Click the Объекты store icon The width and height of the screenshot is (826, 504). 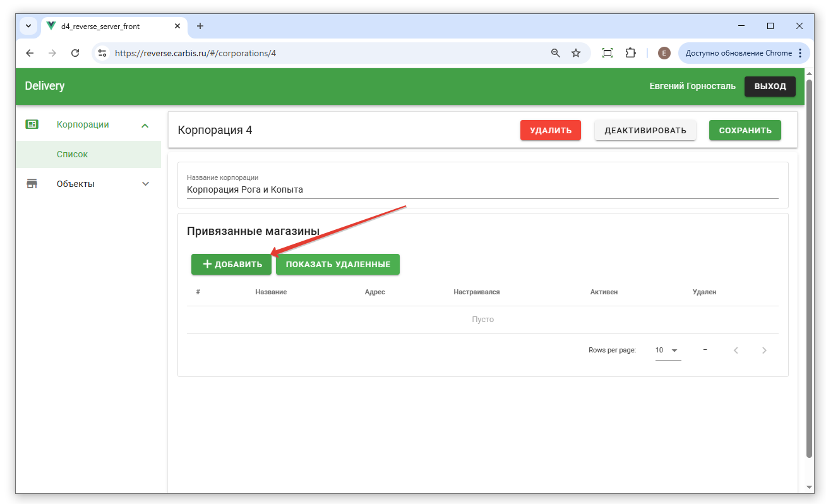coord(32,184)
